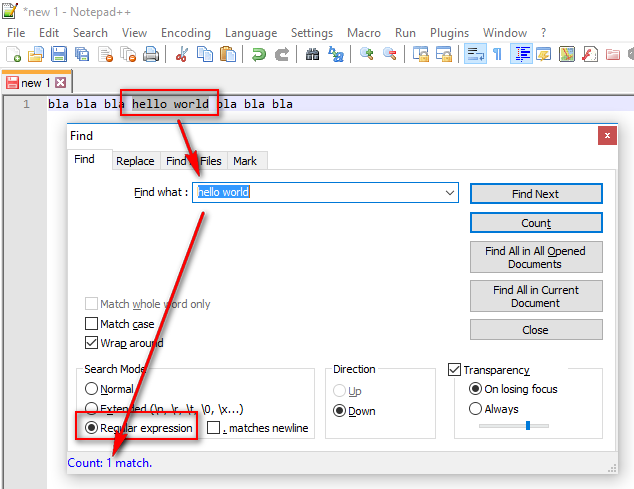This screenshot has height=489, width=634.
Task: Click Synchronize Vertical Scrolling icon
Action: (421, 54)
